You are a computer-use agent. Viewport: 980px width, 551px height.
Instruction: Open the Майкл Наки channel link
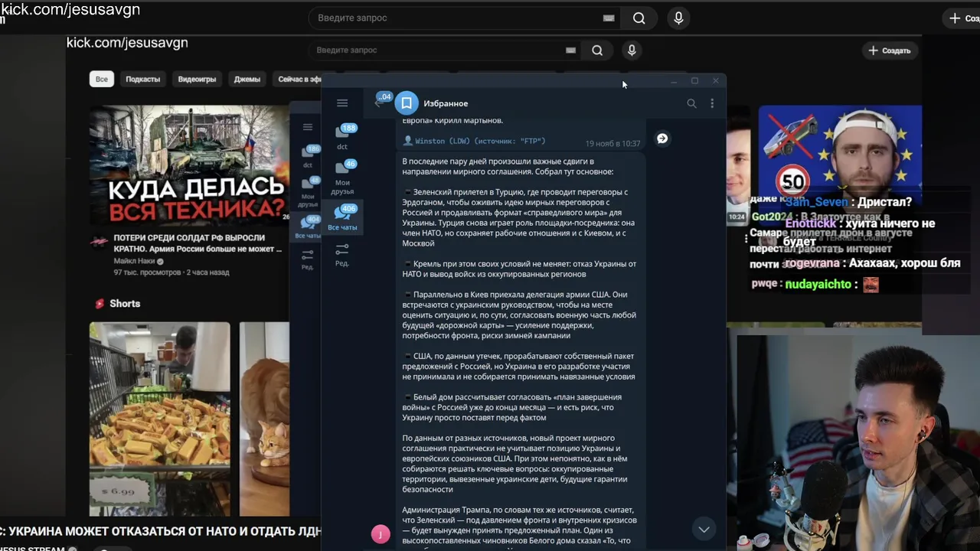point(134,261)
